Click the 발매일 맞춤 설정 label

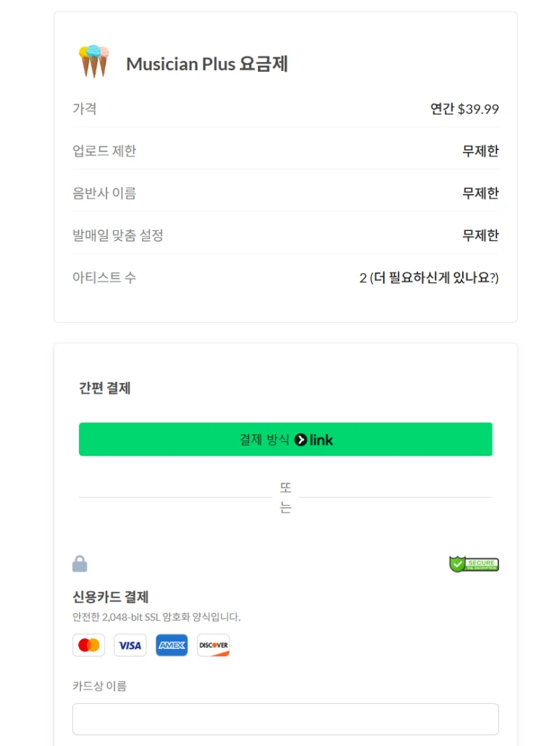tap(117, 235)
